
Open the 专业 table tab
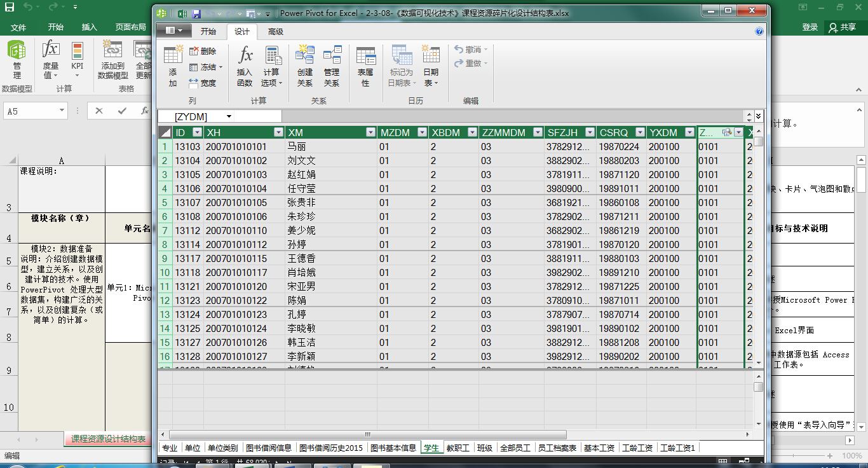[170, 448]
